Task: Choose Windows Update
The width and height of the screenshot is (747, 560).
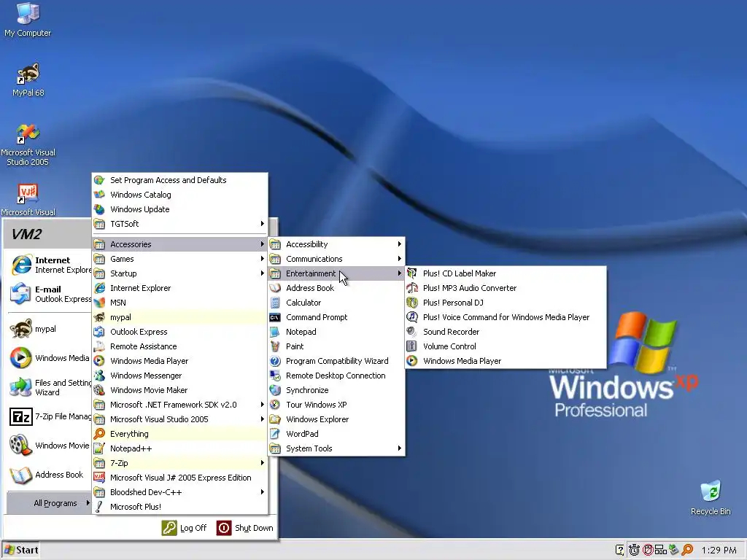Action: pos(179,209)
